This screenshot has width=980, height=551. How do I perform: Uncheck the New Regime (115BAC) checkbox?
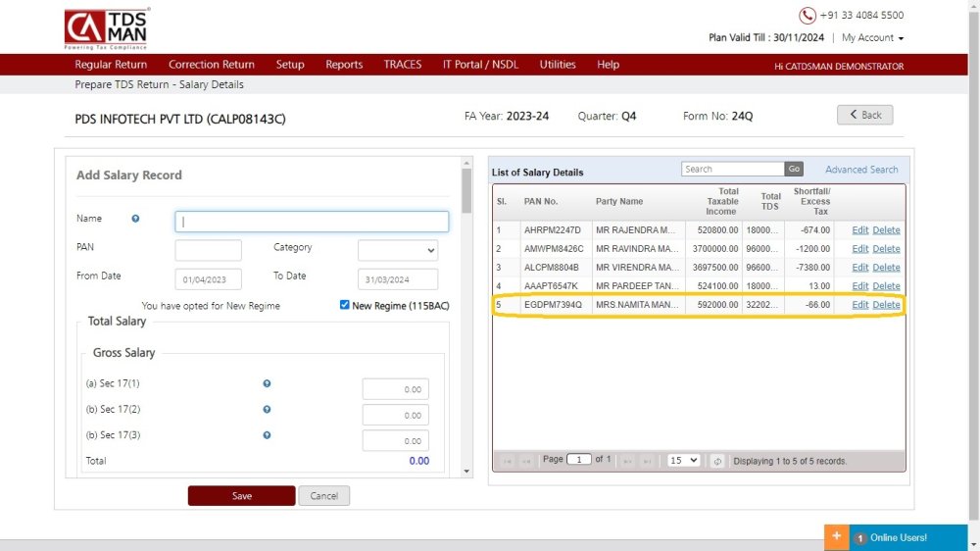[x=345, y=305]
